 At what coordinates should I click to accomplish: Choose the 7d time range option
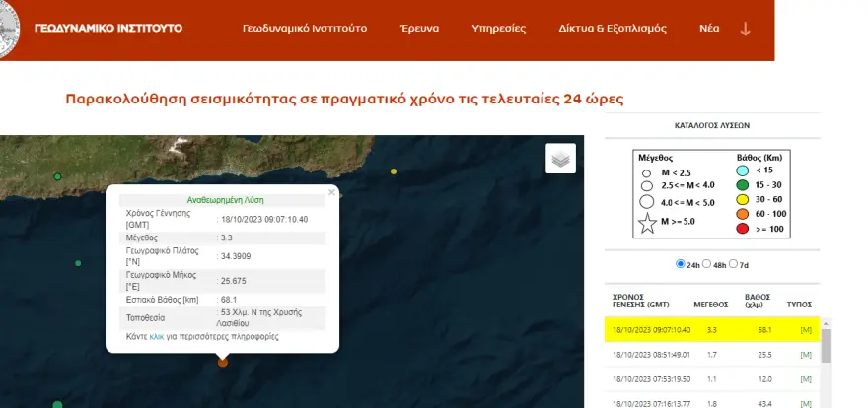pos(734,264)
